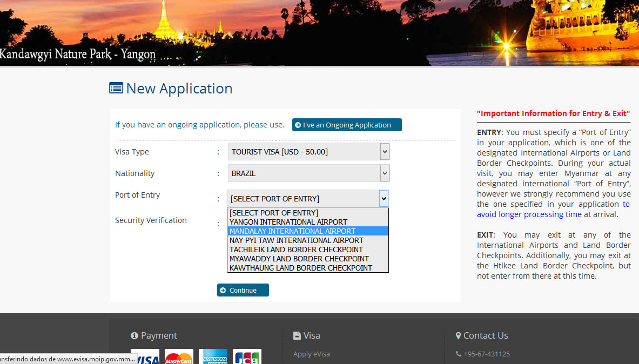Click the JCB card logo

click(x=247, y=358)
